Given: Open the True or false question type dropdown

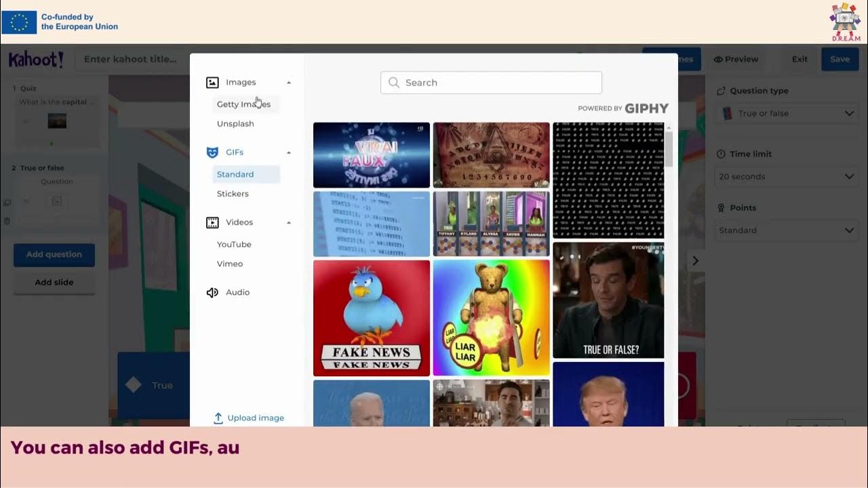Looking at the screenshot, I should (787, 113).
